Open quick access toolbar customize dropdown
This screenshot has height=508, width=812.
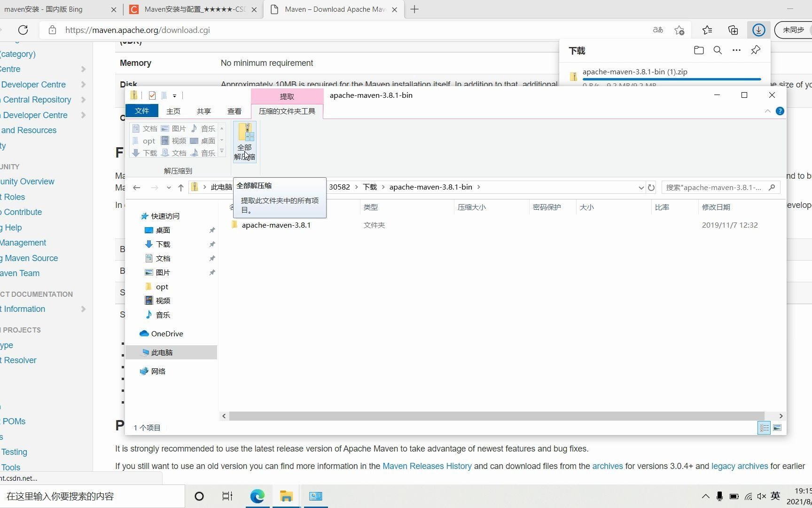[x=174, y=95]
